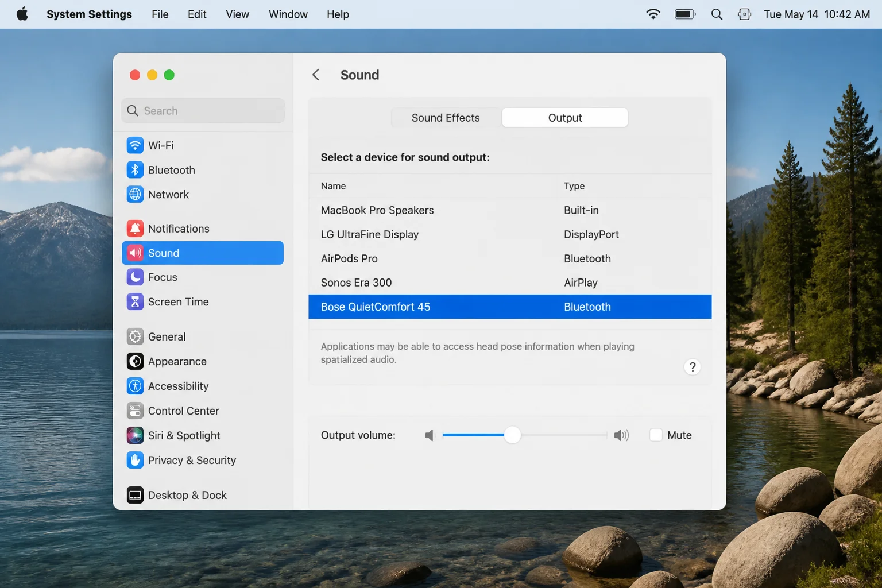
Task: Open Wi-Fi settings icon in sidebar
Action: 135,145
